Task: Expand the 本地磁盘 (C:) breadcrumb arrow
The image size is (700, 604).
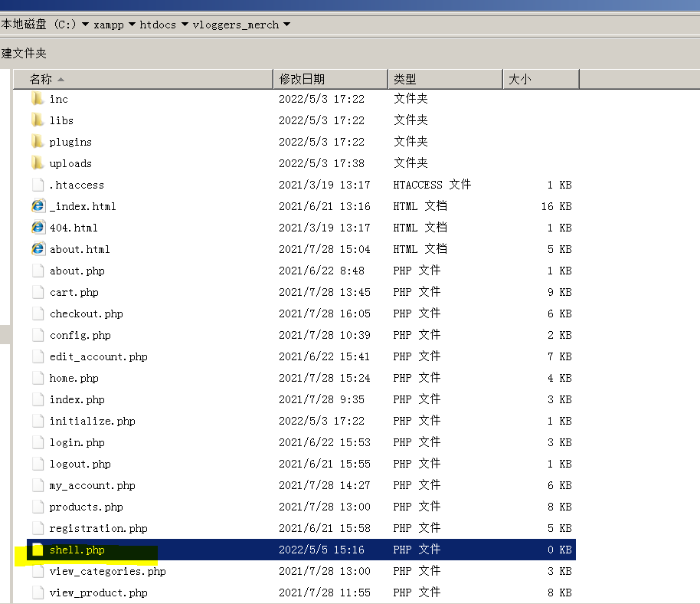Action: pos(85,25)
